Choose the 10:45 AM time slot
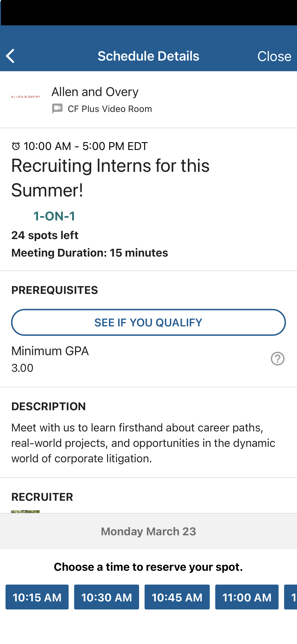 tap(177, 597)
